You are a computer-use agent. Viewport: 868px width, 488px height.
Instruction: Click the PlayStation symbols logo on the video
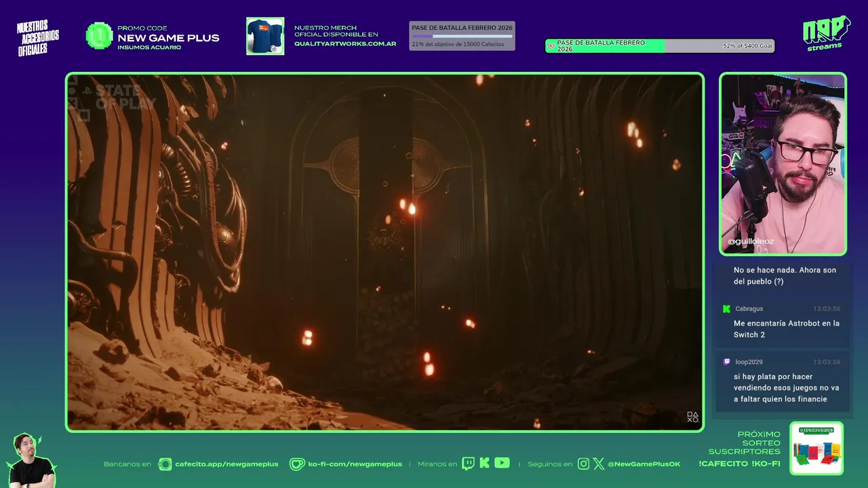692,417
